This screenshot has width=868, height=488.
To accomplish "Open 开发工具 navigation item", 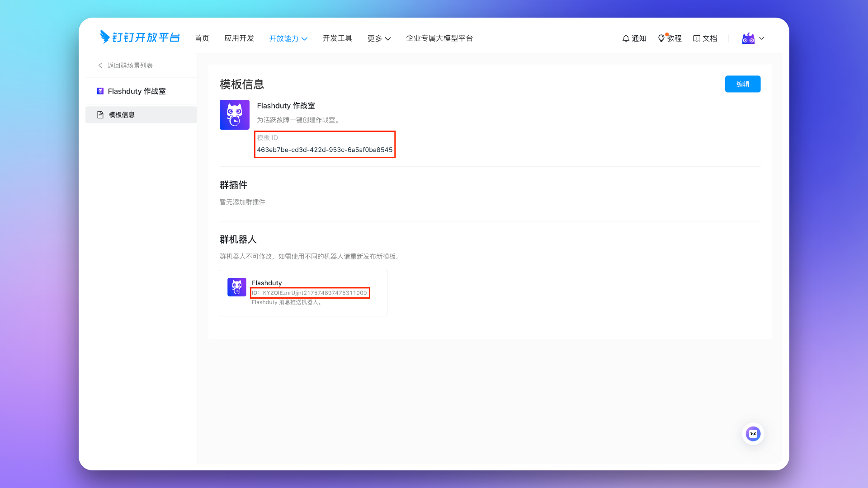I will coord(337,38).
